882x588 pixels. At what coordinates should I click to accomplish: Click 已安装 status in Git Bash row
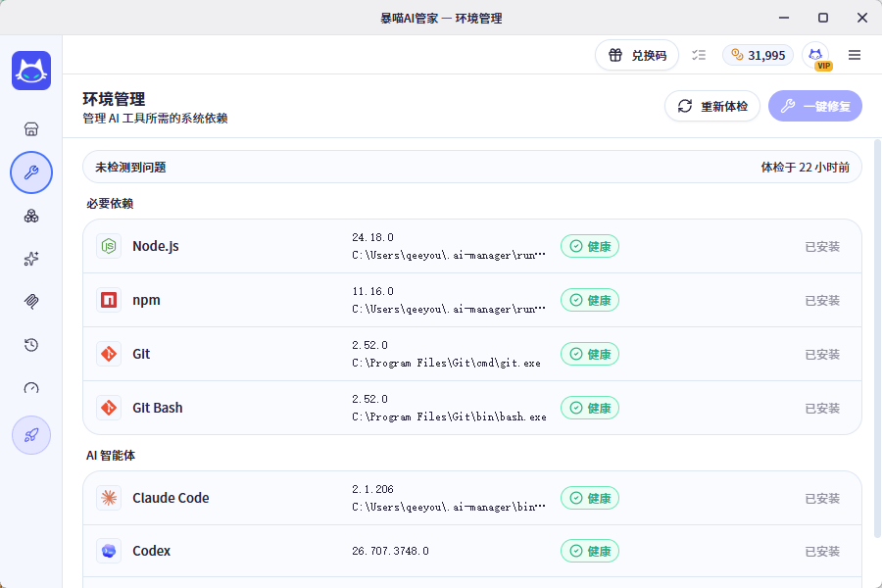pyautogui.click(x=822, y=409)
